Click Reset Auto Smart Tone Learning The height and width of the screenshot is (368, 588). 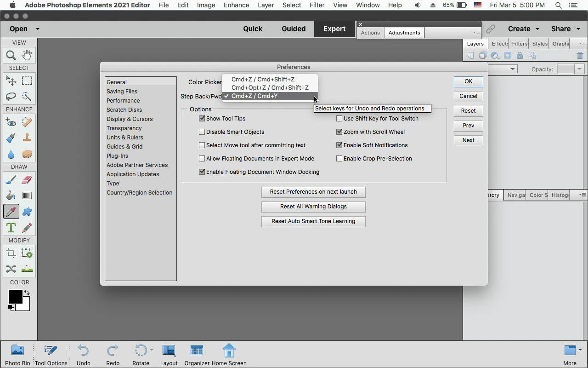click(x=313, y=221)
